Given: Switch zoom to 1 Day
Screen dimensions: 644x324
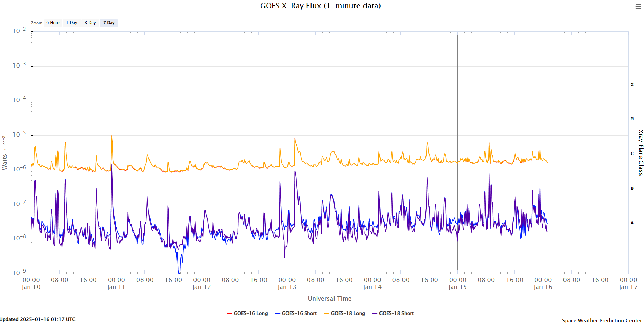Looking at the screenshot, I should tap(72, 23).
